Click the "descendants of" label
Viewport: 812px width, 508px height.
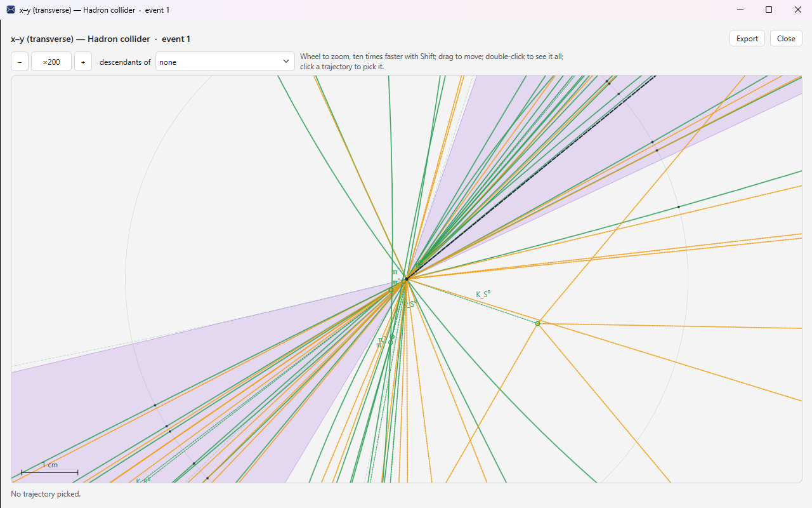pyautogui.click(x=125, y=62)
